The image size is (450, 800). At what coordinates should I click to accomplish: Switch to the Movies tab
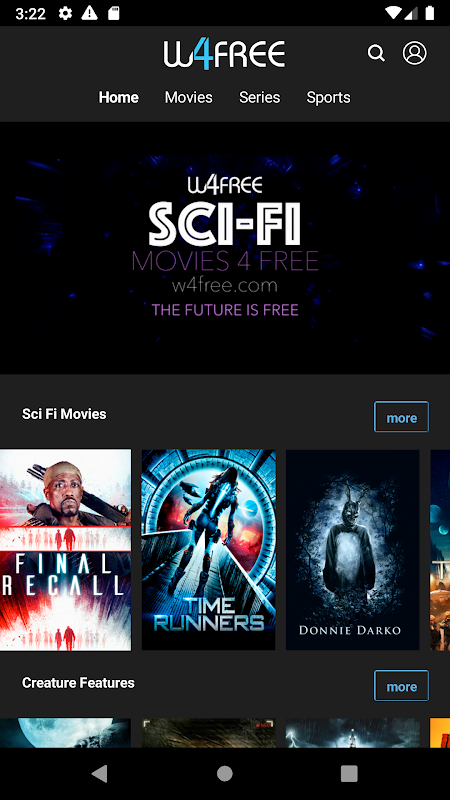tap(188, 97)
